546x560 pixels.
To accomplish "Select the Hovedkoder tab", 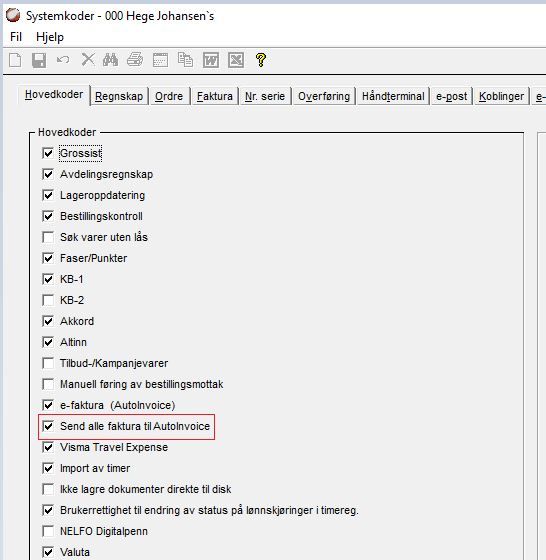I will click(54, 95).
